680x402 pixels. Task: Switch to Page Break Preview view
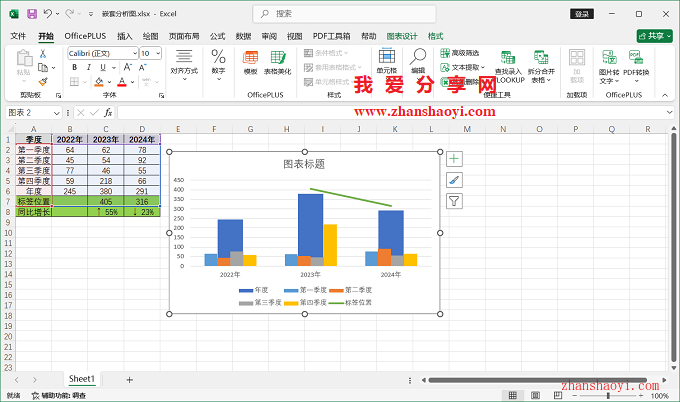(558, 395)
